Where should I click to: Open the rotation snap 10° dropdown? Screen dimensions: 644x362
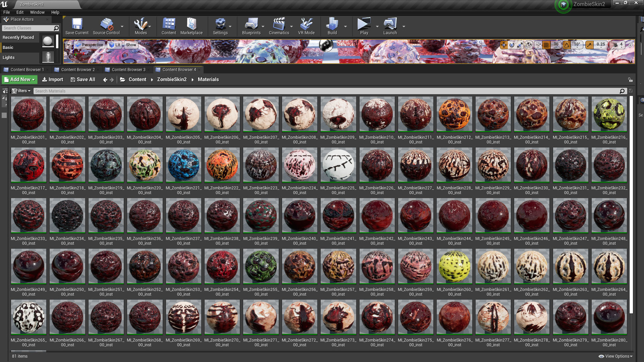tap(577, 45)
